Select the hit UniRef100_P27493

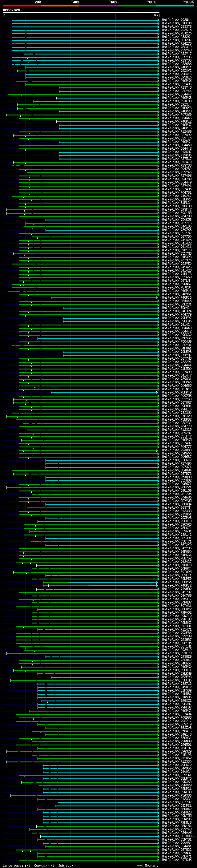pyautogui.click(x=176, y=372)
